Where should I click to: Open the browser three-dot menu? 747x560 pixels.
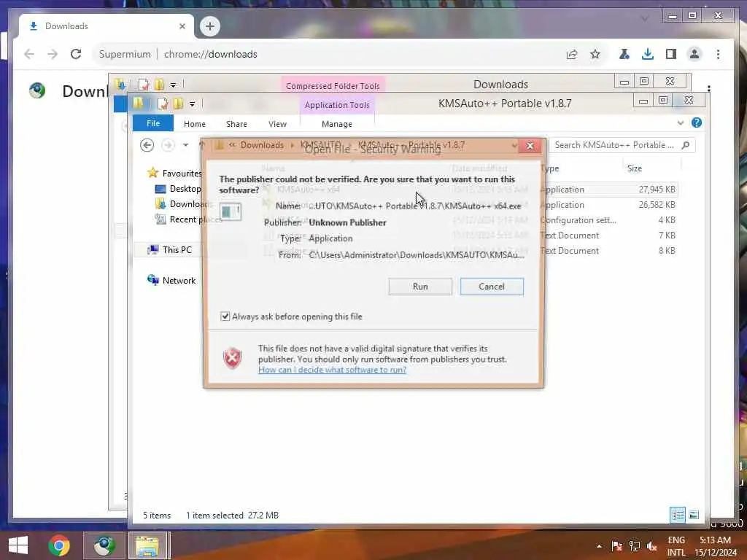(718, 54)
